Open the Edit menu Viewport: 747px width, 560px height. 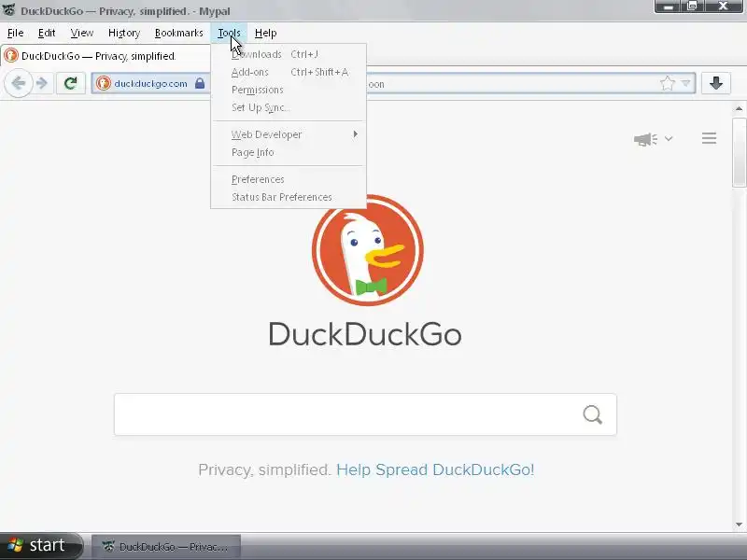47,33
